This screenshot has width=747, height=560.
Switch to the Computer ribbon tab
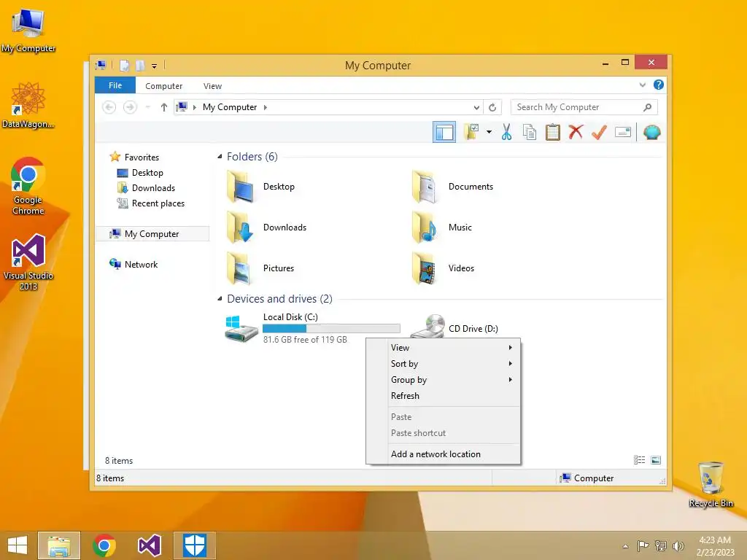point(163,86)
